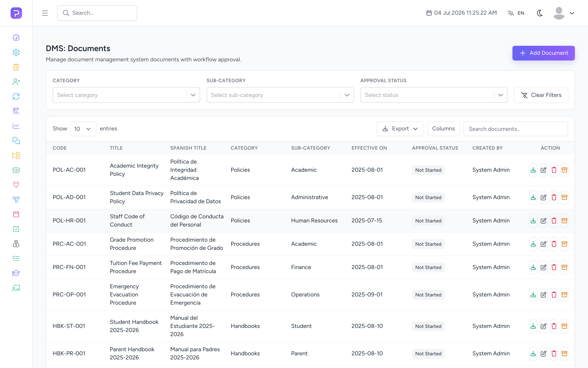This screenshot has width=588, height=368.
Task: Open the plug icon in sidebar
Action: tap(16, 185)
